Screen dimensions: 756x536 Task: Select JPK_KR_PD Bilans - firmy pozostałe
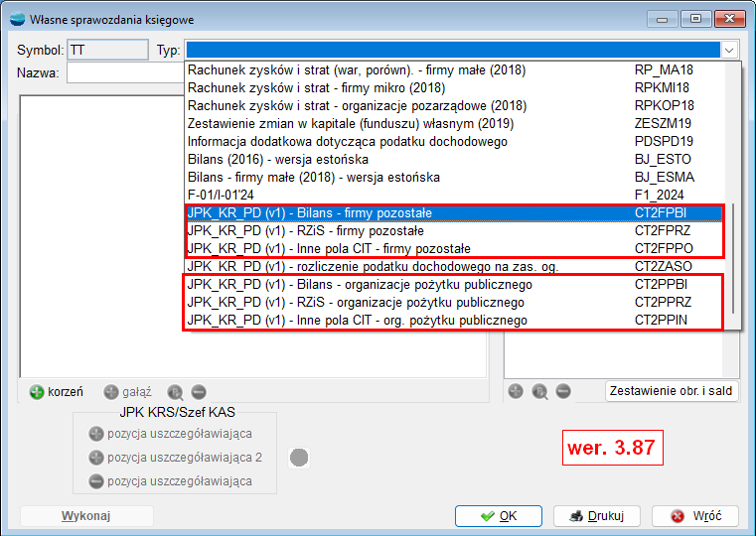coord(309,213)
